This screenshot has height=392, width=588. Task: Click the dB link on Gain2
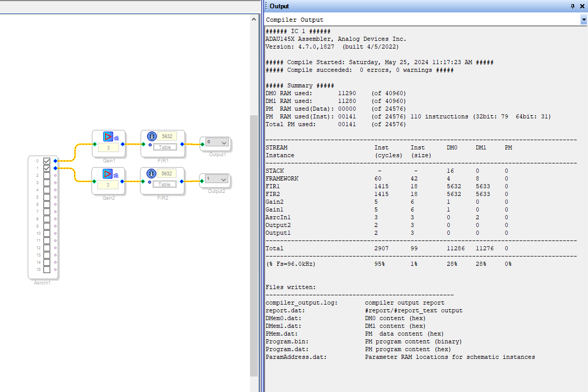116,175
